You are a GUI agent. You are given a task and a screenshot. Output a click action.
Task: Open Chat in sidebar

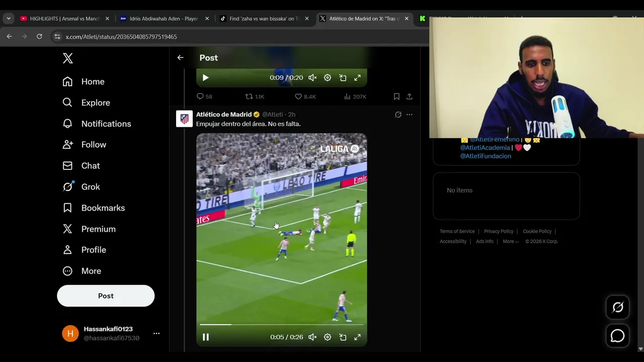click(81, 166)
